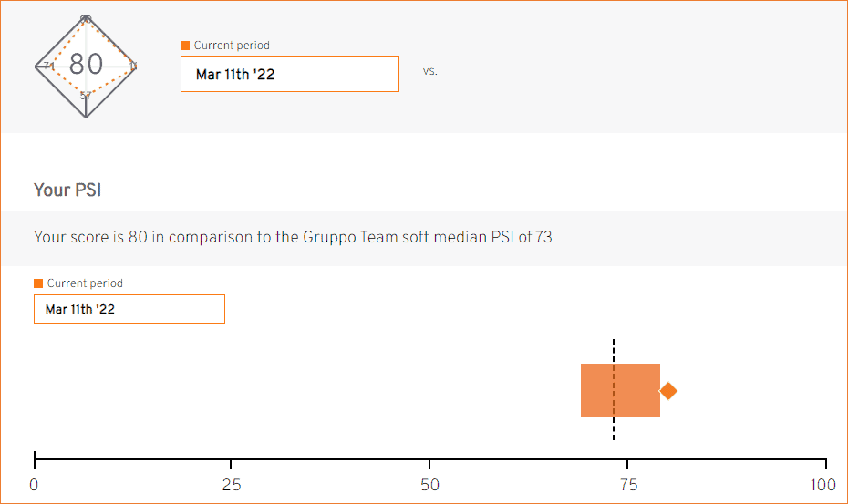Click the 50 tick label on the axis
Screen dimensions: 848x504
[430, 485]
